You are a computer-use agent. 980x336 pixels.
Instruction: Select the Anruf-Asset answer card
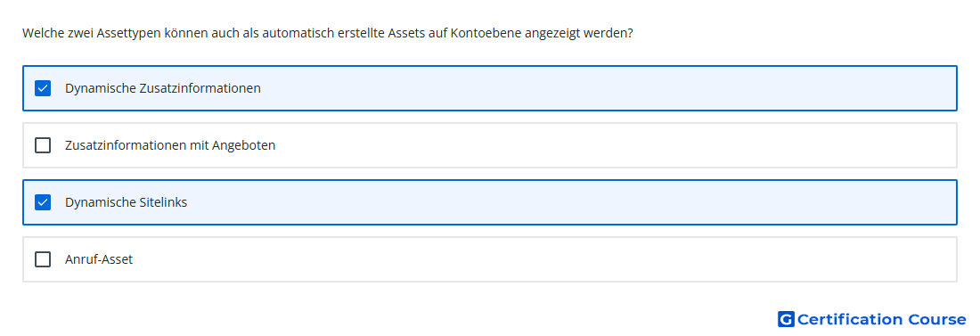pyautogui.click(x=490, y=259)
